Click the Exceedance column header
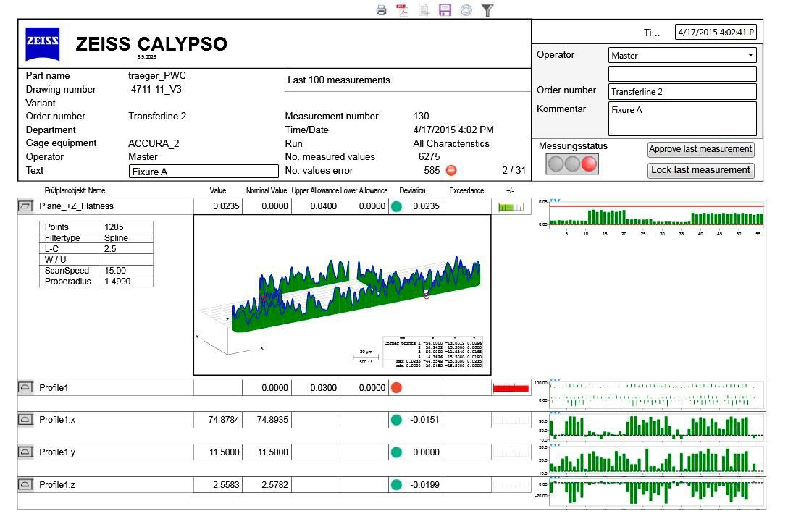 [466, 190]
